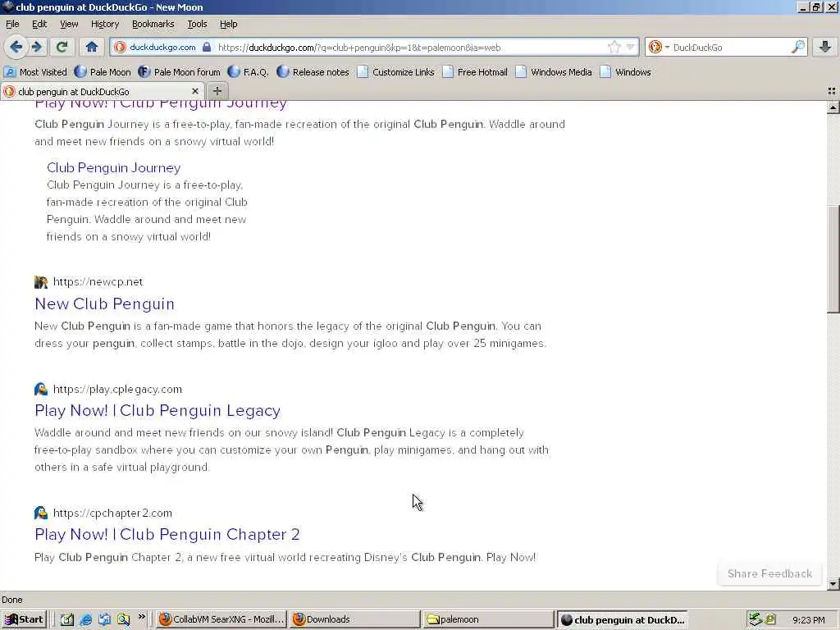Image resolution: width=840 pixels, height=630 pixels.
Task: Open the Bookmarks menu
Action: coord(153,24)
